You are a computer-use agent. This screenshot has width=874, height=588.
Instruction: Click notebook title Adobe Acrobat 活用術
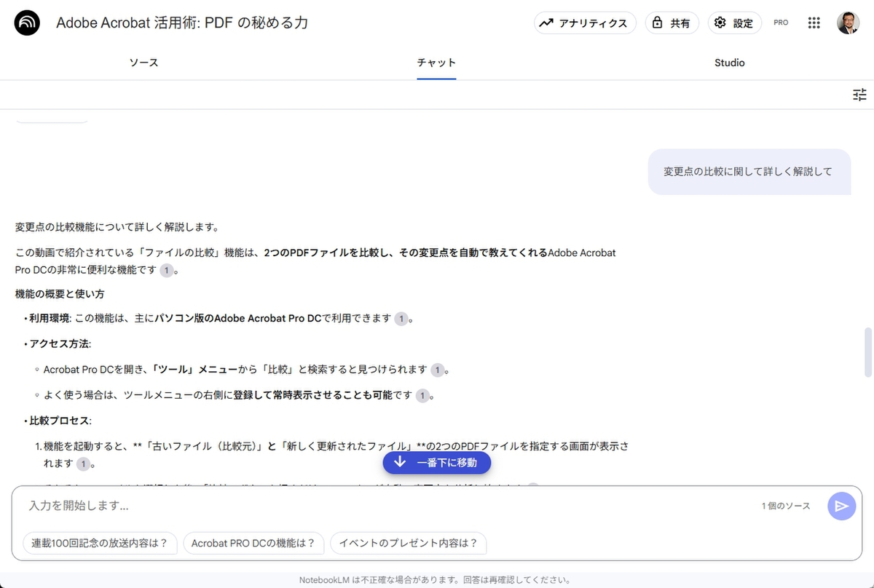[x=182, y=23]
